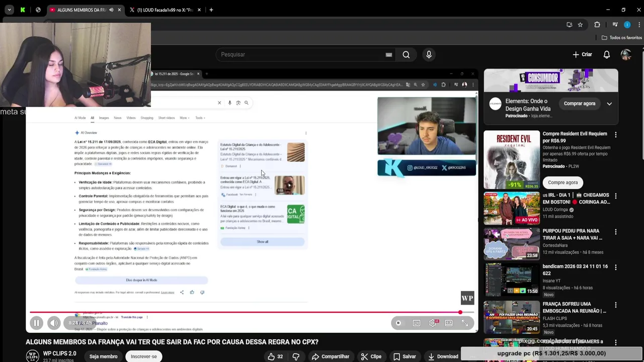
Task: Open Chrome three-dot menu
Action: (x=639, y=25)
